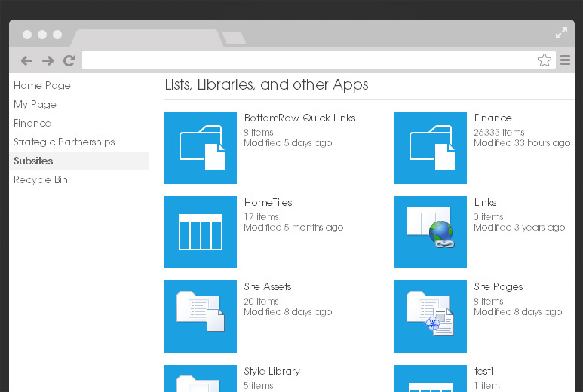583x392 pixels.
Task: Open the Recycle Bin link
Action: click(x=41, y=180)
